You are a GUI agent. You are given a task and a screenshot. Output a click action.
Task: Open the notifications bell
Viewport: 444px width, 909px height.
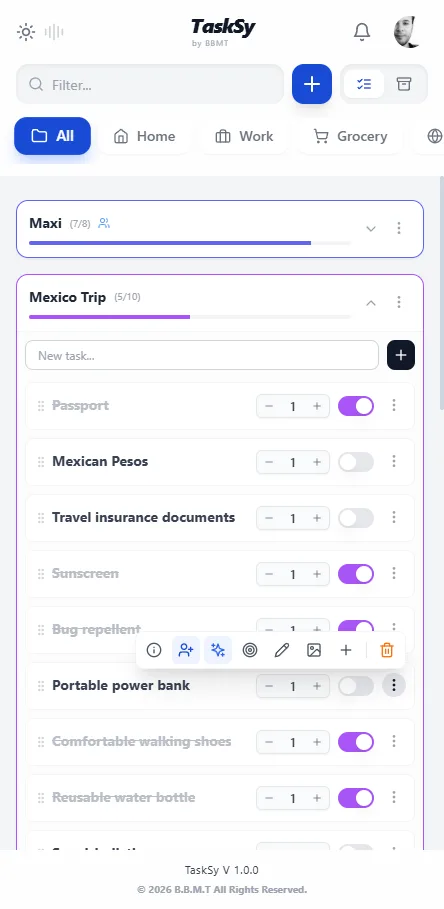[362, 32]
